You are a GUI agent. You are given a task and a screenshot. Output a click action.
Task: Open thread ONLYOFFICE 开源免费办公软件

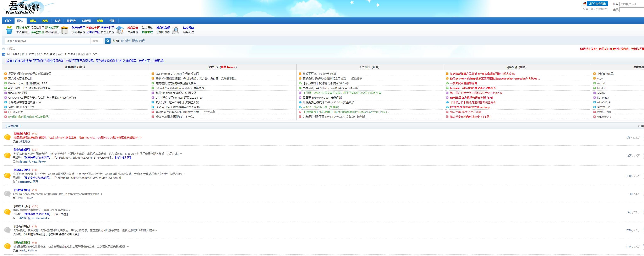click(x=42, y=98)
